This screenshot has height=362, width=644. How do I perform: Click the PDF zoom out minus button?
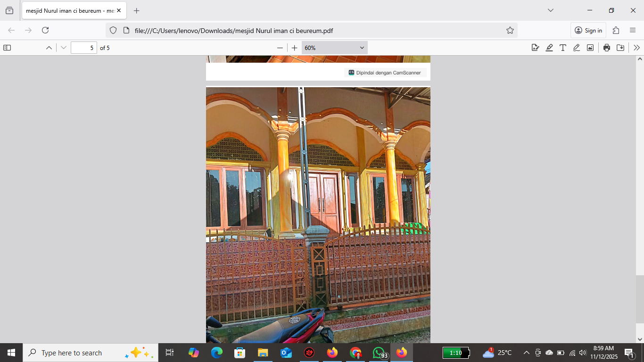[280, 48]
